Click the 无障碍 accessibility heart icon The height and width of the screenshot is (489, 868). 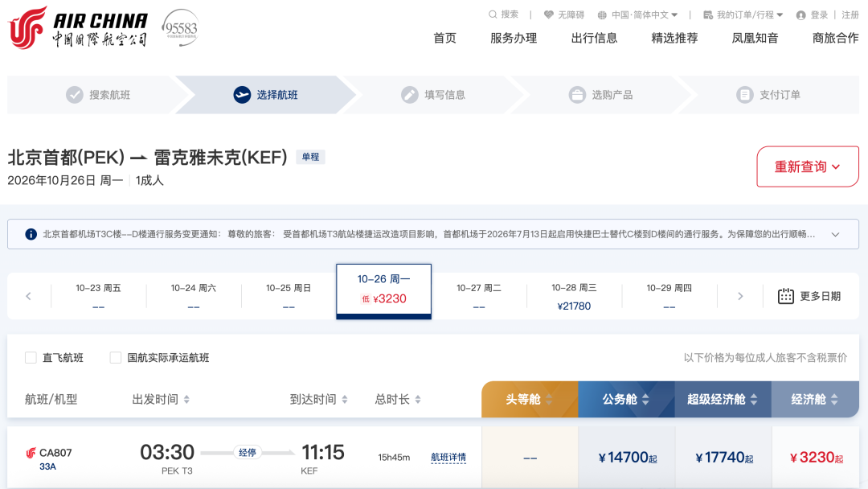[x=549, y=15]
